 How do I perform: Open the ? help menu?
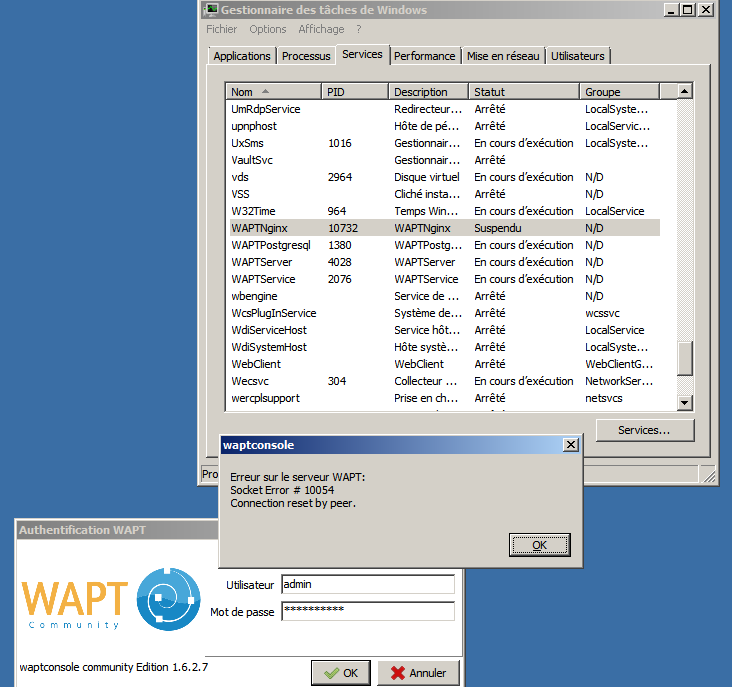click(359, 29)
